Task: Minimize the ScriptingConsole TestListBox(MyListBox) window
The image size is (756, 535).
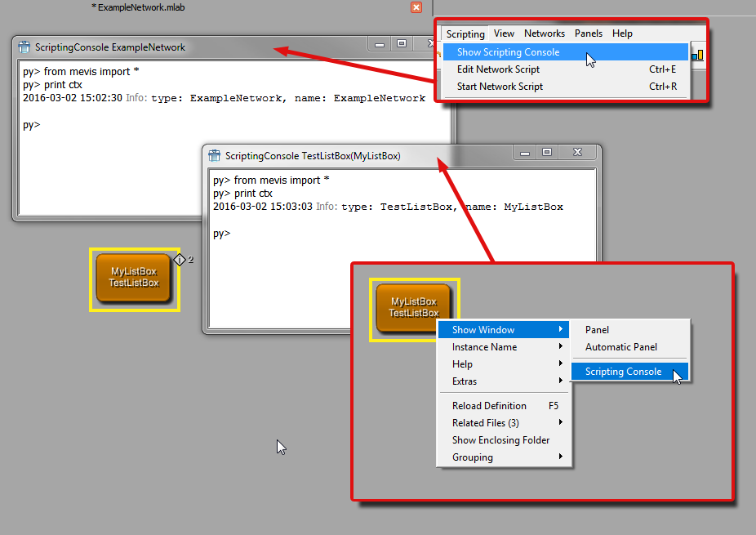Action: 525,153
